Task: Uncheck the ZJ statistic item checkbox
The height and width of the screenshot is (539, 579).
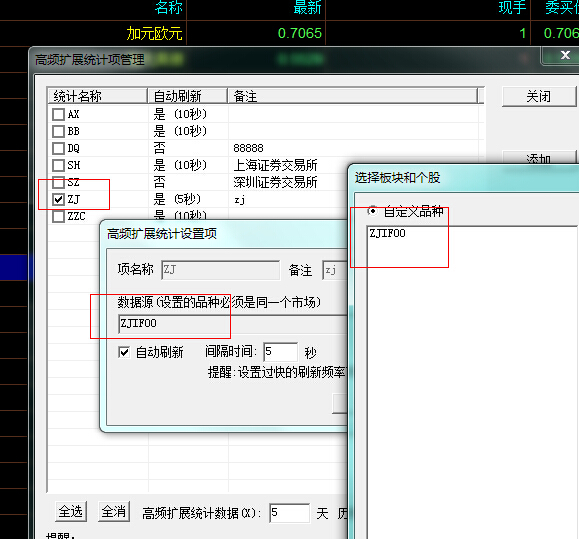Action: pyautogui.click(x=58, y=199)
